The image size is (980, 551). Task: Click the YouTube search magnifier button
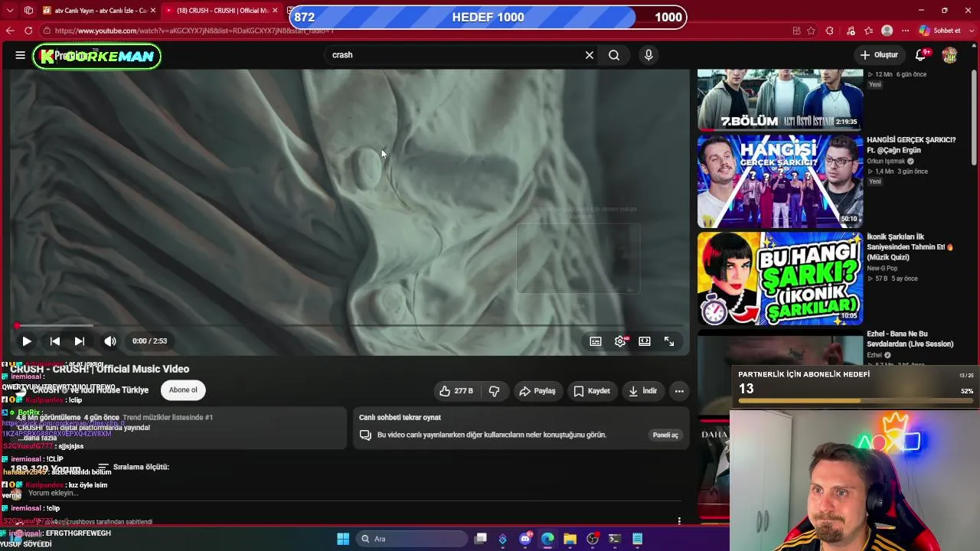(x=614, y=55)
